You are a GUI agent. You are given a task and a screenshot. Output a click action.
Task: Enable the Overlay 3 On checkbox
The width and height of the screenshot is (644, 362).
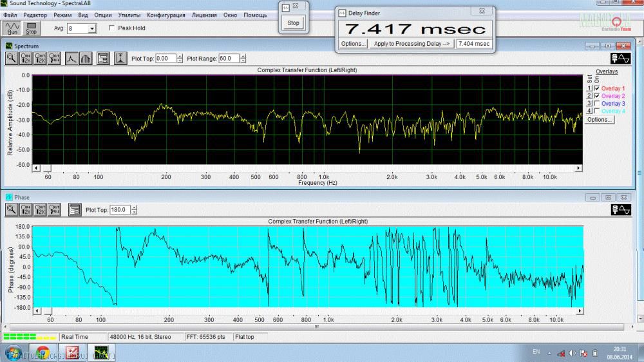(597, 103)
